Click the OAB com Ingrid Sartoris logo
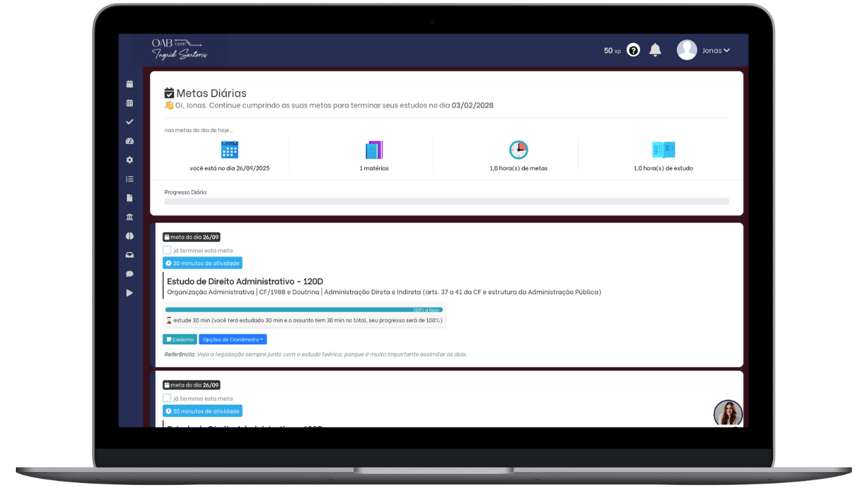This screenshot has width=868, height=488. tap(179, 50)
